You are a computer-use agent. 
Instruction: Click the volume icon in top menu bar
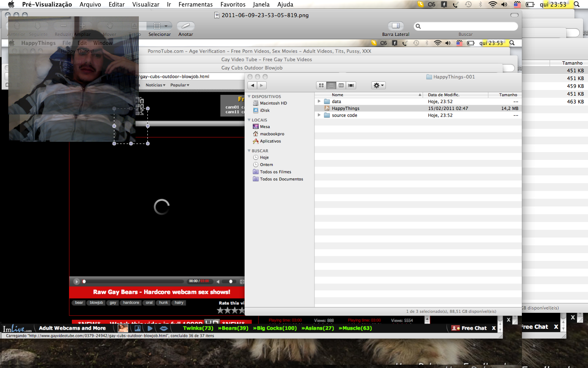click(x=505, y=4)
